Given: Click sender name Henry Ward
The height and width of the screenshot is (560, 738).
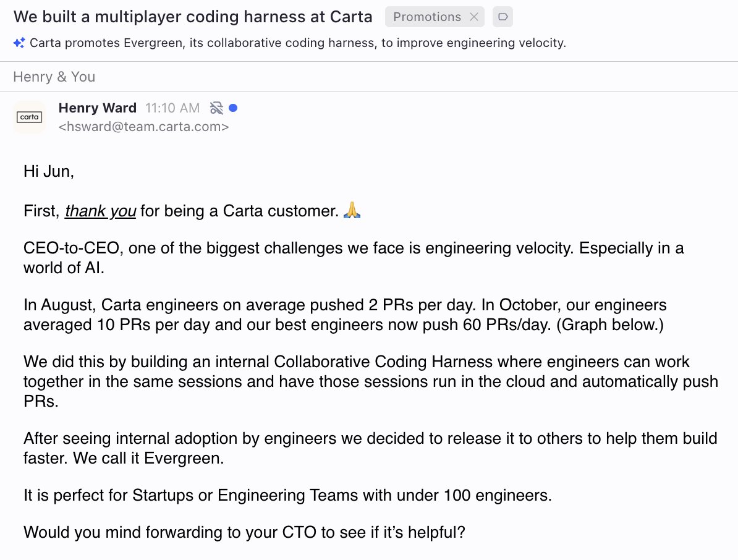Looking at the screenshot, I should (98, 108).
